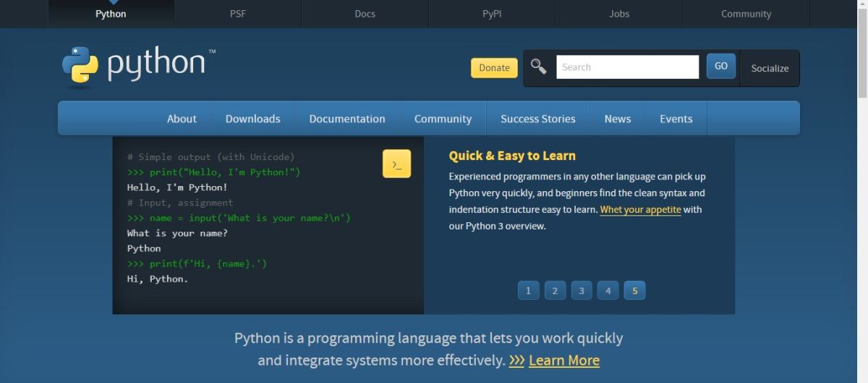Click the 'What is your name?' output line
This screenshot has height=383, width=868.
click(178, 233)
